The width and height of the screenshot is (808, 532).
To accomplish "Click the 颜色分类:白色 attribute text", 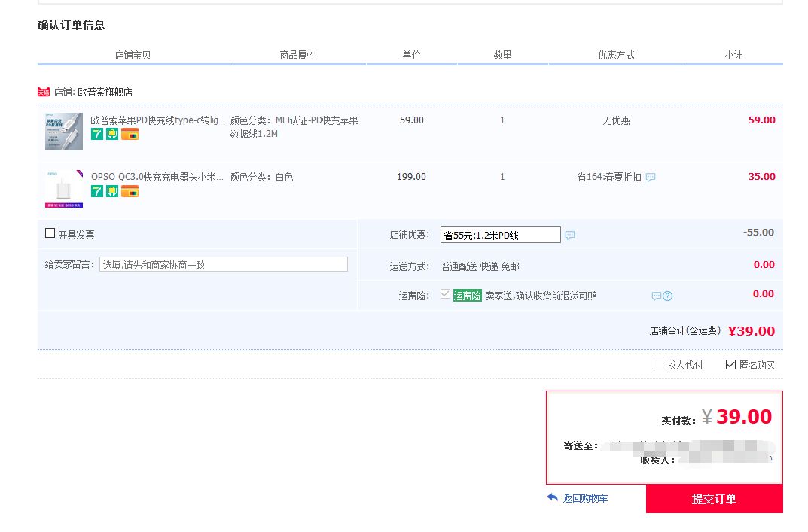I will click(x=262, y=177).
